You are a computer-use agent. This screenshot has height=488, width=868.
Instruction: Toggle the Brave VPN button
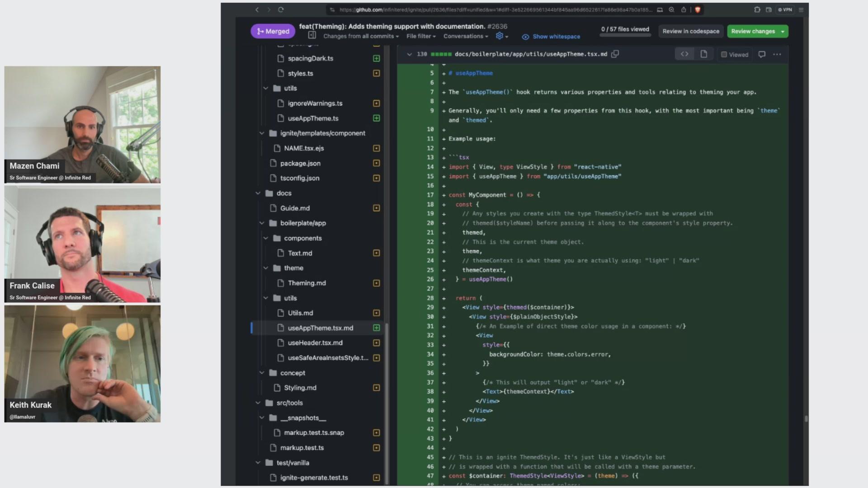click(x=785, y=9)
